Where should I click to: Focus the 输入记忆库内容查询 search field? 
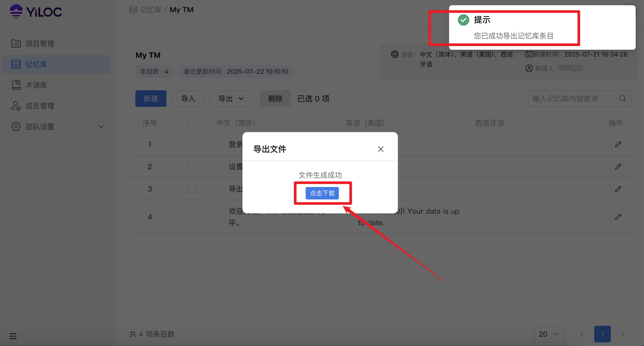(x=579, y=99)
